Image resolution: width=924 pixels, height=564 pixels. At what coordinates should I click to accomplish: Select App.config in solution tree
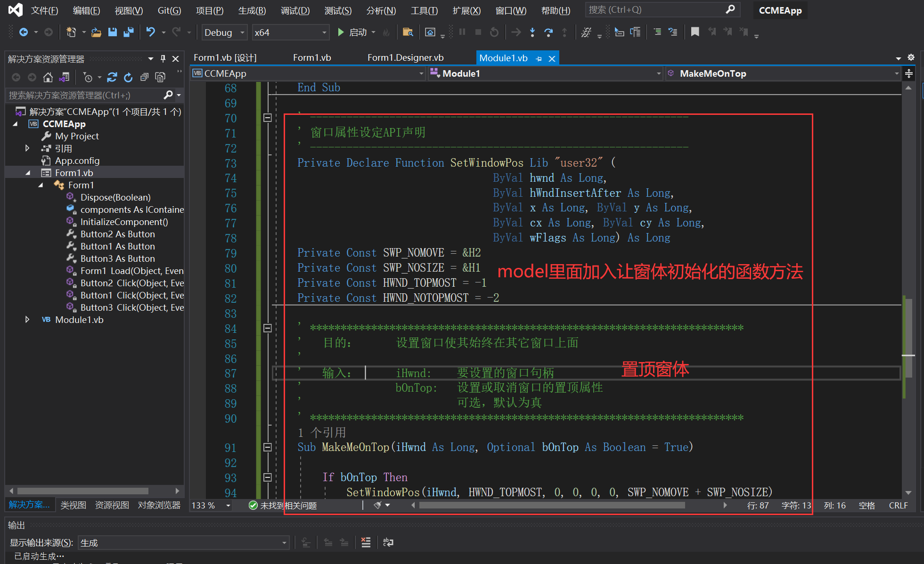pyautogui.click(x=77, y=161)
